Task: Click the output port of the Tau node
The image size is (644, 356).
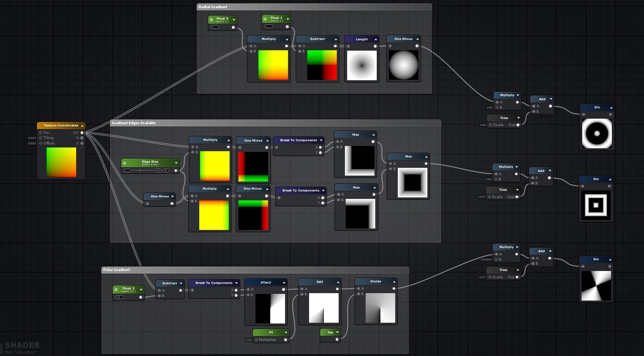Action: coord(337,339)
